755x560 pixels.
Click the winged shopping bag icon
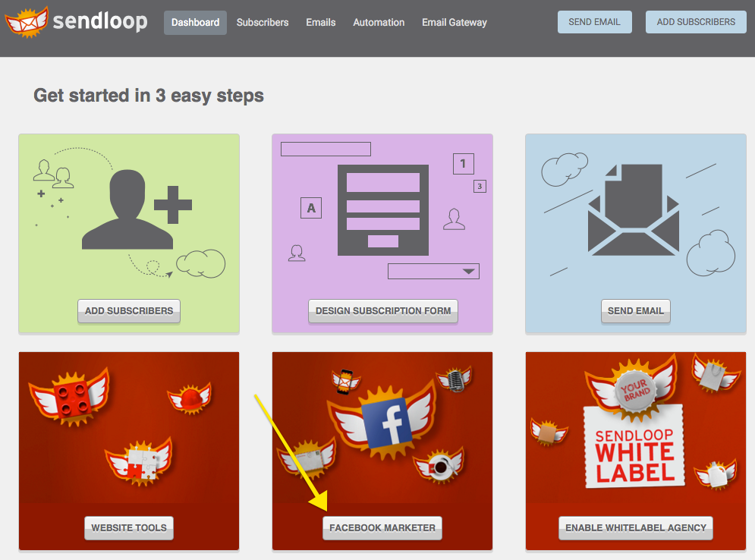715,373
